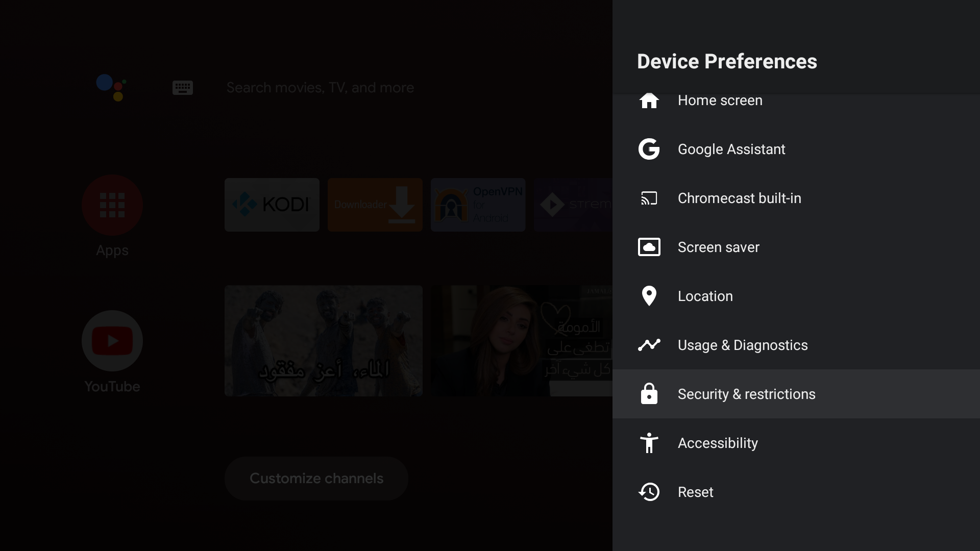Screen dimensions: 980x551
Task: Open the Google Assistant settings entry
Action: click(x=731, y=149)
